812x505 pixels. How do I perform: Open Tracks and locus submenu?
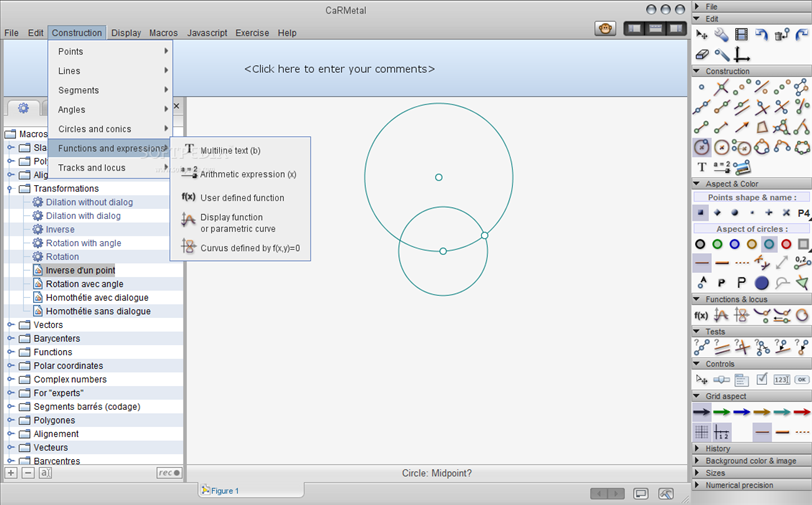point(110,167)
